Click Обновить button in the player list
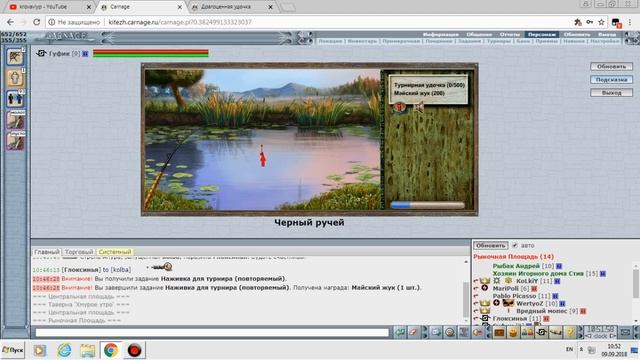Screen dimensions: 640x360 [491, 245]
